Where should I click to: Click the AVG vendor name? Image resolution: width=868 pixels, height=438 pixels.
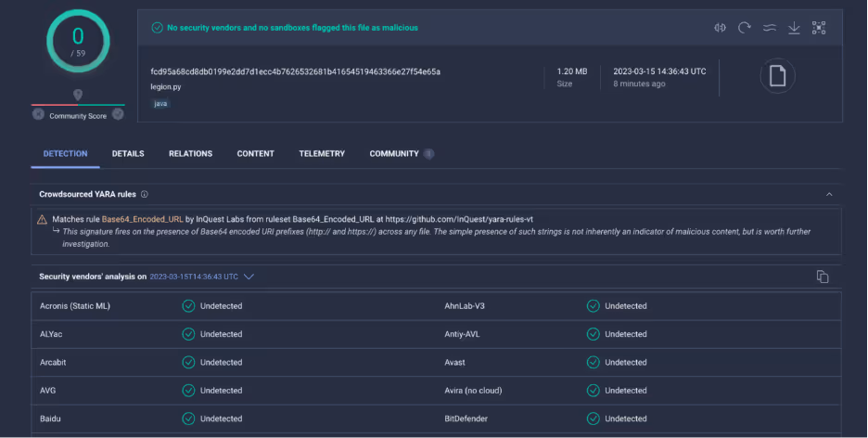[47, 391]
